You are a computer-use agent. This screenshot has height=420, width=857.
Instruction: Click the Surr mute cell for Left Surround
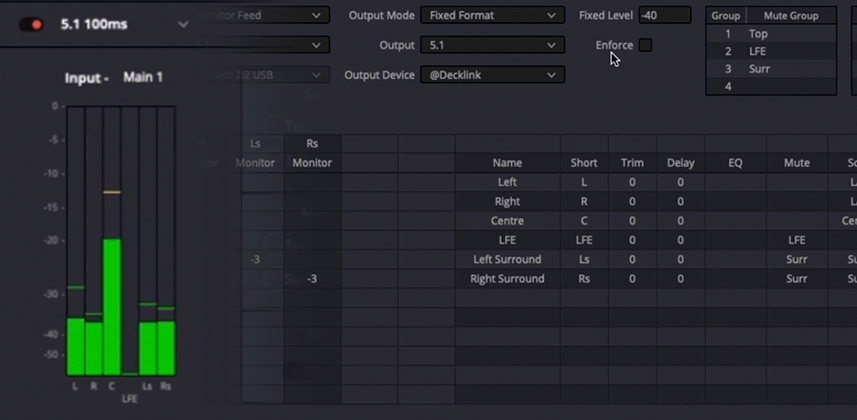tap(797, 259)
